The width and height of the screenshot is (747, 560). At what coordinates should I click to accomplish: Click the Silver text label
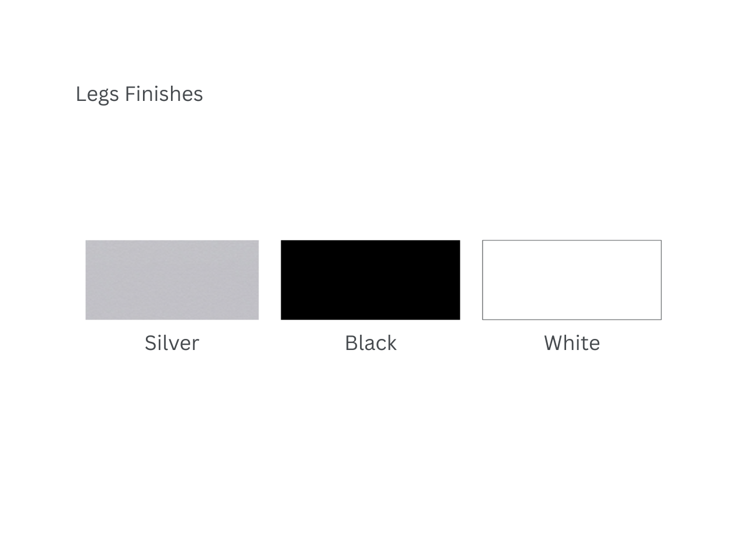tap(172, 343)
